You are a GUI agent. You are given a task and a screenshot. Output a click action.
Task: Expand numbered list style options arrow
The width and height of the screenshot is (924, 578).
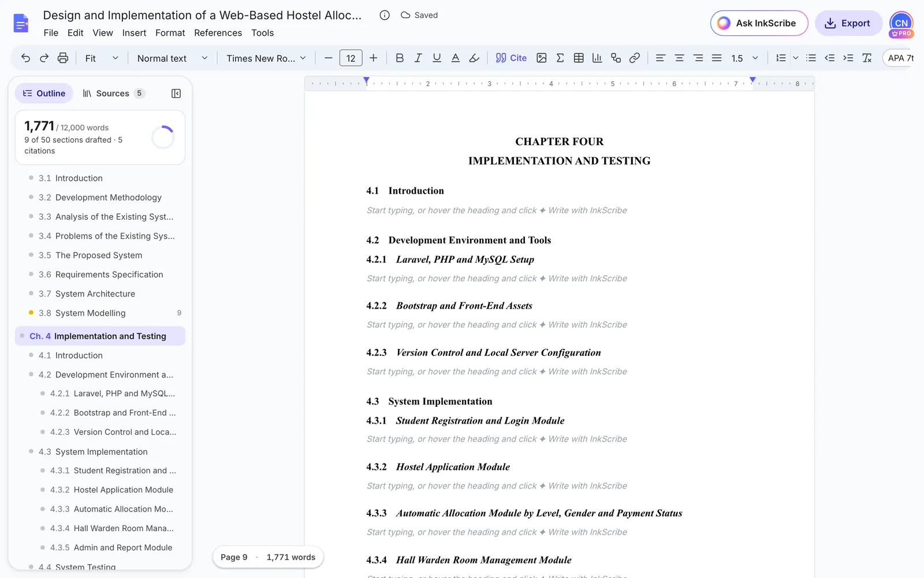(x=795, y=58)
